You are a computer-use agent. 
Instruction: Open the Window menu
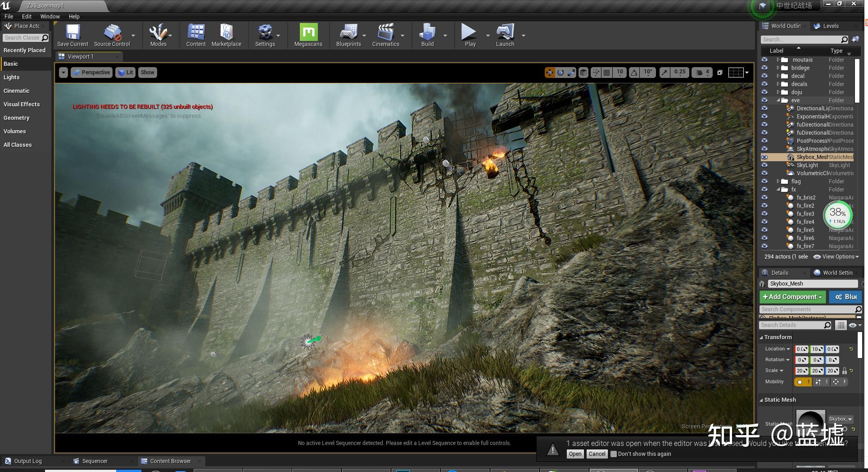[50, 16]
